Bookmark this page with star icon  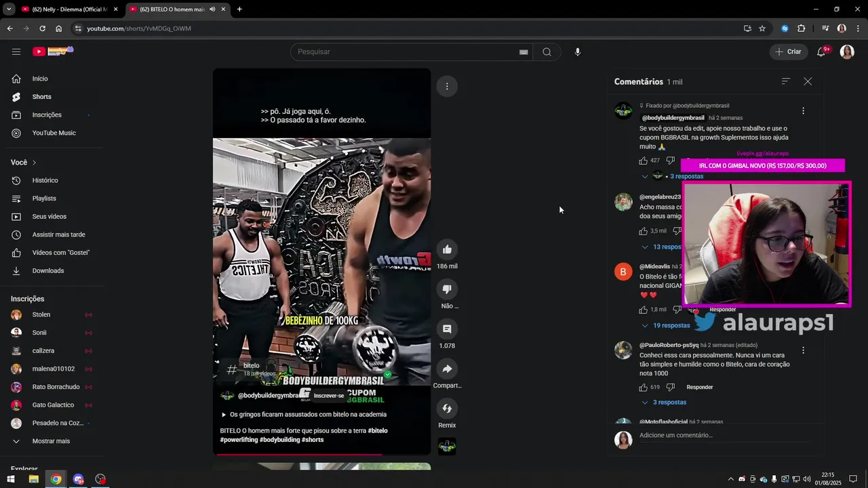click(762, 28)
